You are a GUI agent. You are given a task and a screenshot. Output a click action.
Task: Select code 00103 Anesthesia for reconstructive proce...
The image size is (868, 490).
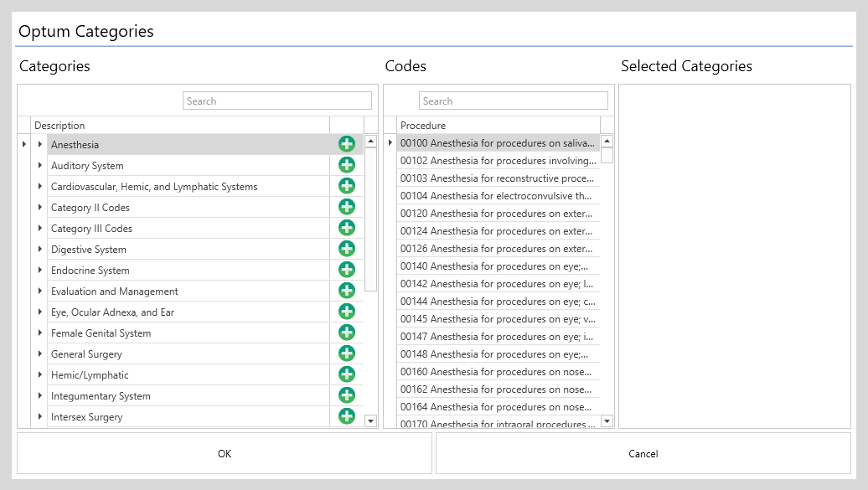[499, 178]
